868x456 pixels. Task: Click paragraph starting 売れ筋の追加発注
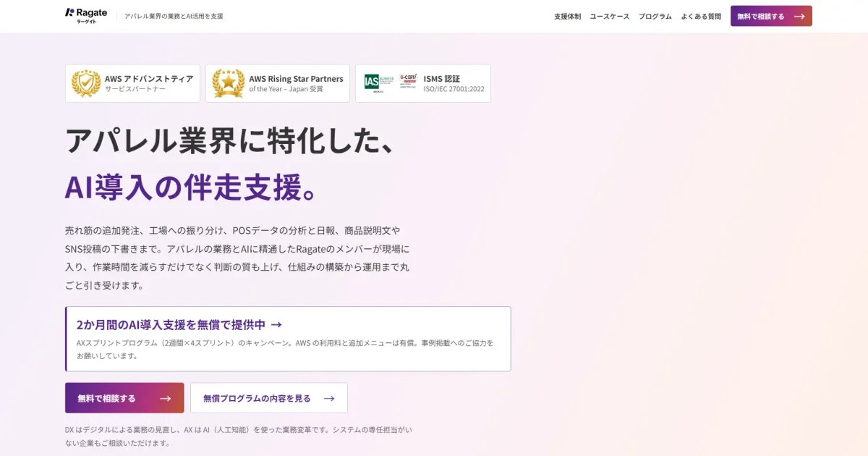[237, 258]
